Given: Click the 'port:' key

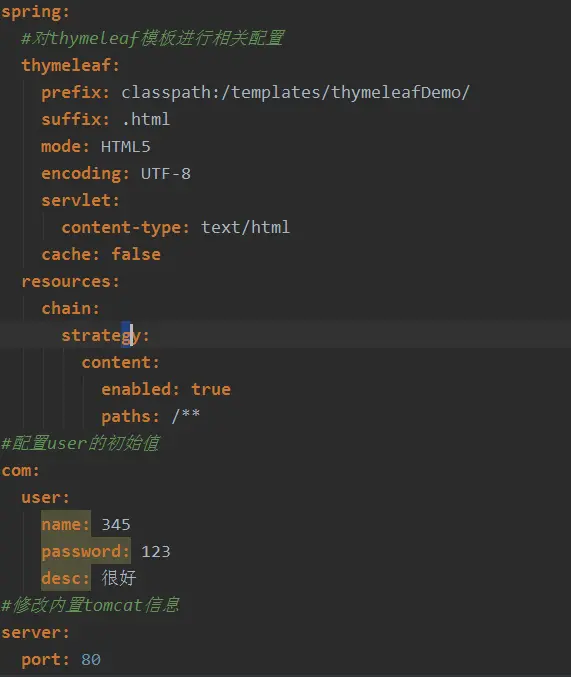Looking at the screenshot, I should 45,660.
